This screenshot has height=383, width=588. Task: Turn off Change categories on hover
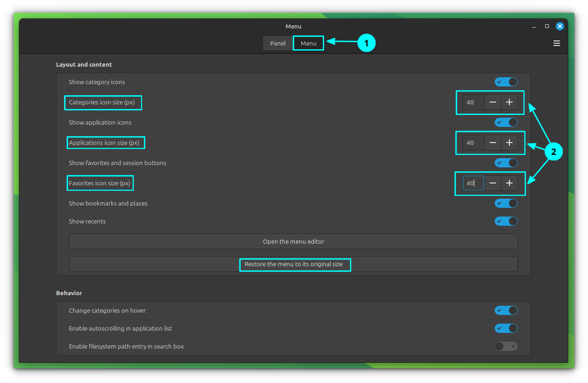[x=506, y=310]
